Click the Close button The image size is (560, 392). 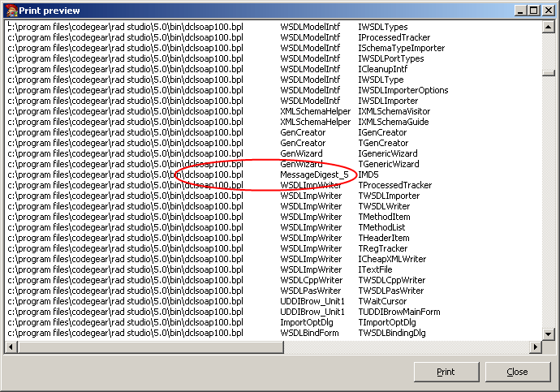click(518, 372)
